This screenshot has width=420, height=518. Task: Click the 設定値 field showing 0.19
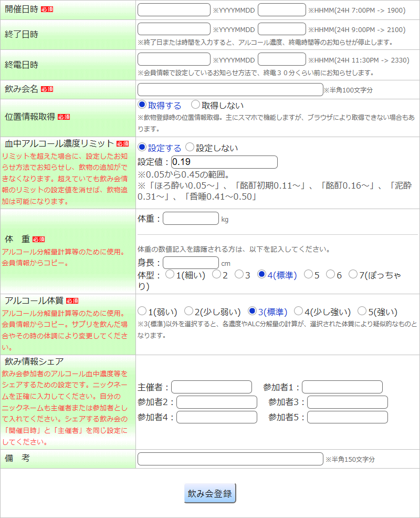click(x=224, y=162)
